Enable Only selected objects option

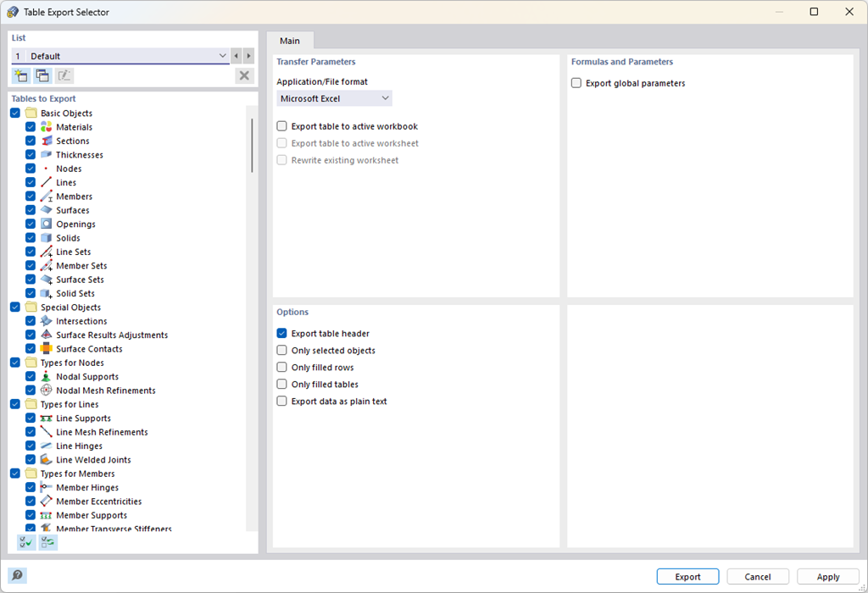(x=281, y=350)
